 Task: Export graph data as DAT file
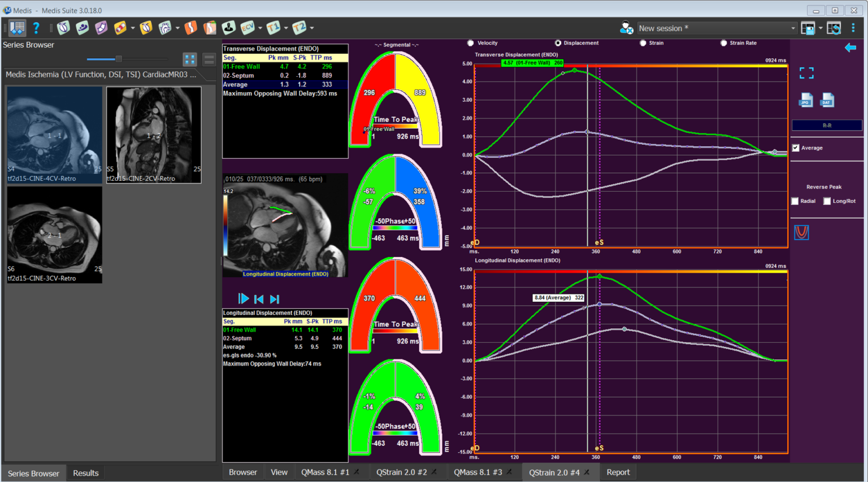tap(827, 100)
